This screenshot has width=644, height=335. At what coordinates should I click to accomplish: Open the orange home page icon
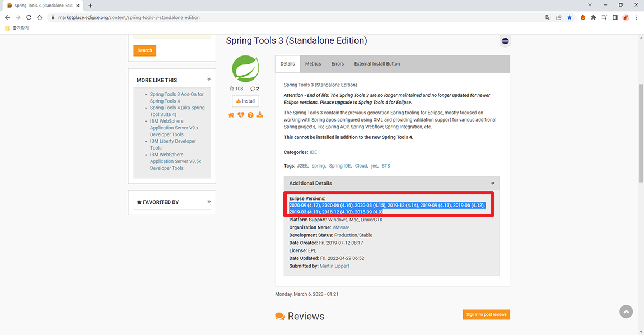click(x=231, y=115)
